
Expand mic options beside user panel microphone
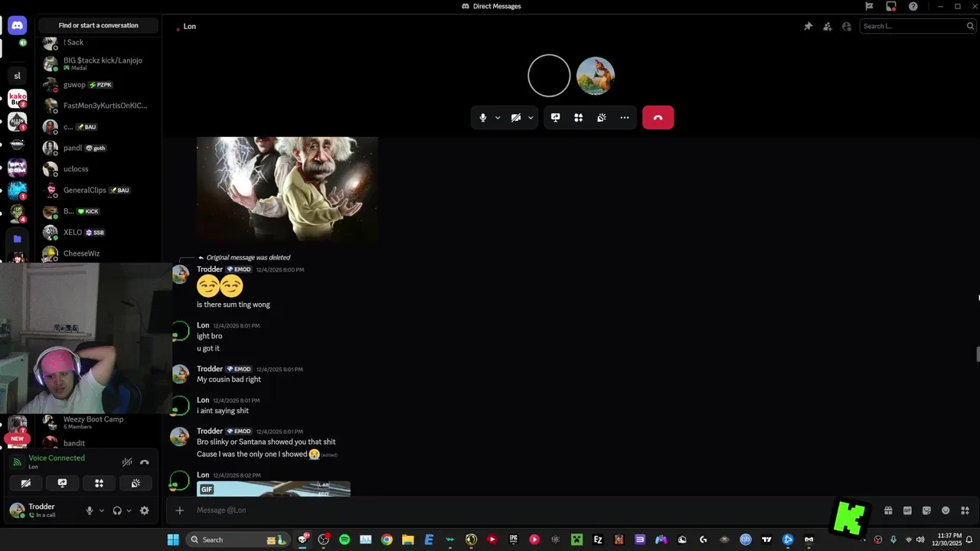pyautogui.click(x=101, y=510)
